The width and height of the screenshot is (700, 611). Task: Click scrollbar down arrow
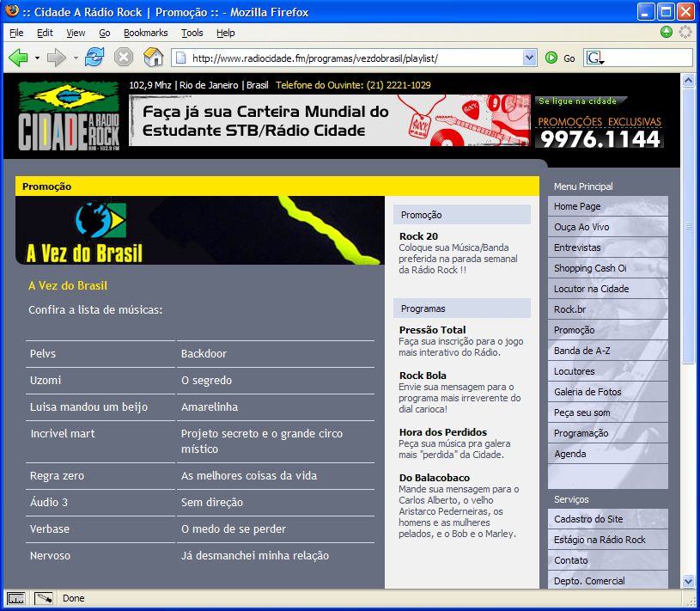pos(688,581)
